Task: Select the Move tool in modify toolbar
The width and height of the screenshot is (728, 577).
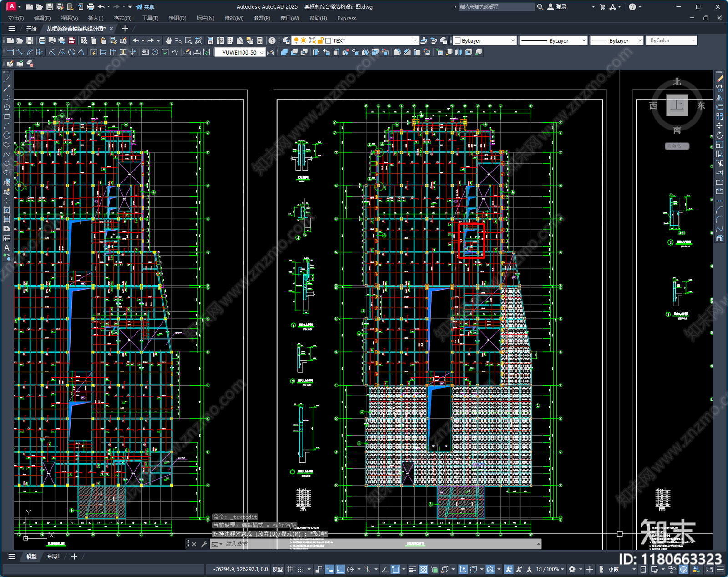Action: tap(719, 126)
